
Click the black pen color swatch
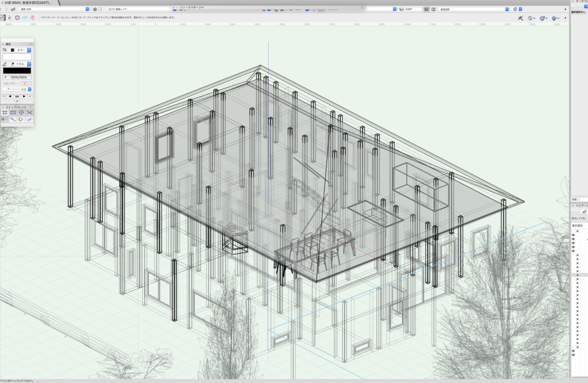point(17,71)
